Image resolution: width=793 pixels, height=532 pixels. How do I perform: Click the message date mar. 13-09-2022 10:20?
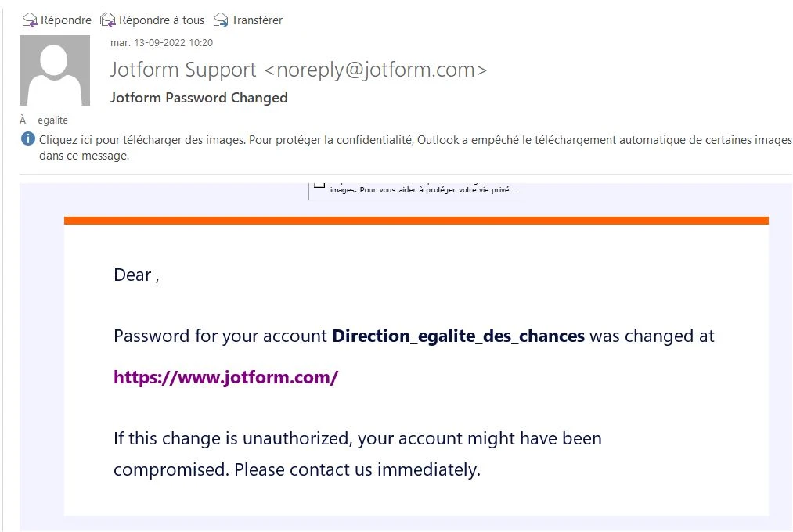click(161, 43)
